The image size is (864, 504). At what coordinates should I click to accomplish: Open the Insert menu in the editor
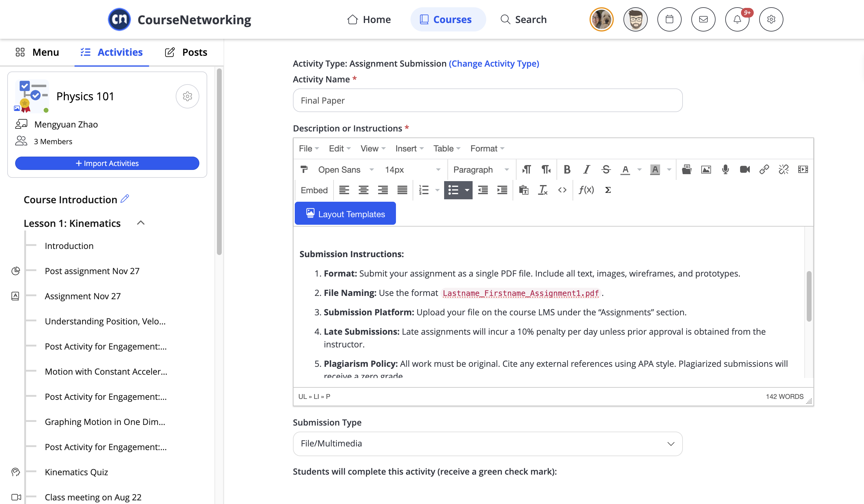pos(409,148)
